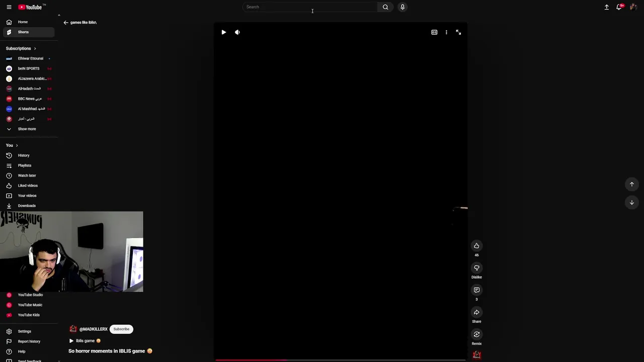Open Your videos
Screen dimensions: 644x362
coord(28,196)
